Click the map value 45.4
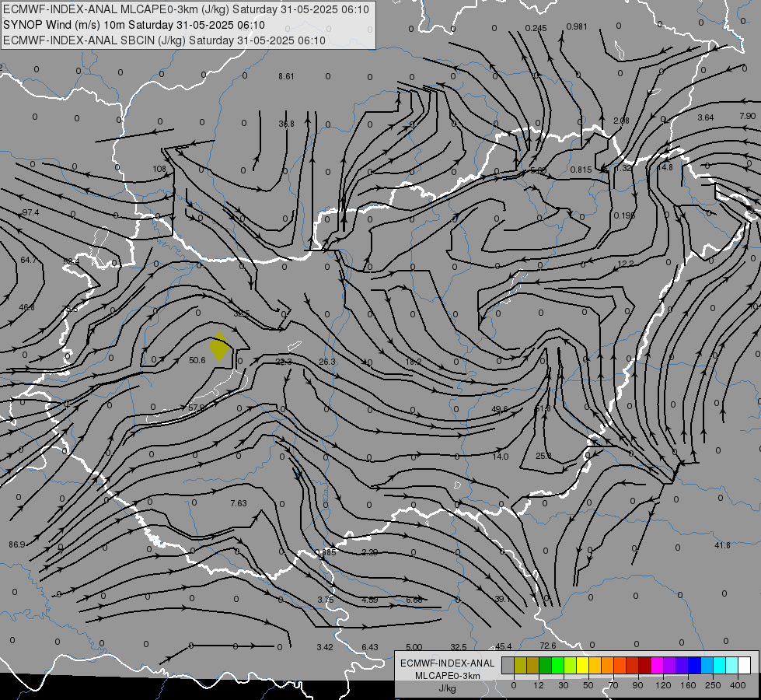 (x=503, y=646)
